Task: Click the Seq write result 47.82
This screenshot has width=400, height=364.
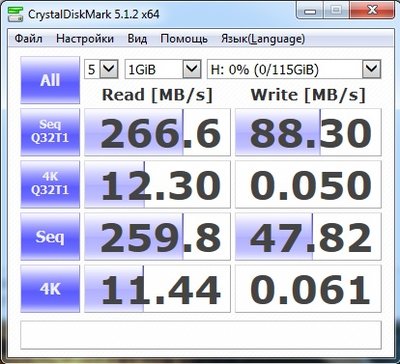Action: 308,237
